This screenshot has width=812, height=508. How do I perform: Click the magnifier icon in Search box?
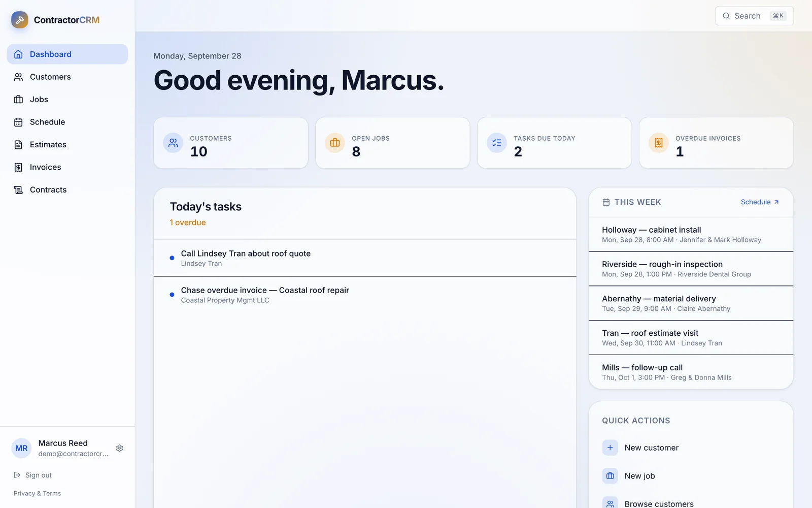point(726,16)
